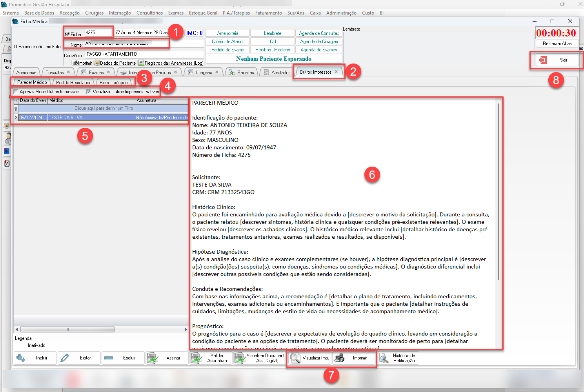Click the Agenda de Cirurgias button
Viewport: 584px width, 392px height.
click(318, 42)
